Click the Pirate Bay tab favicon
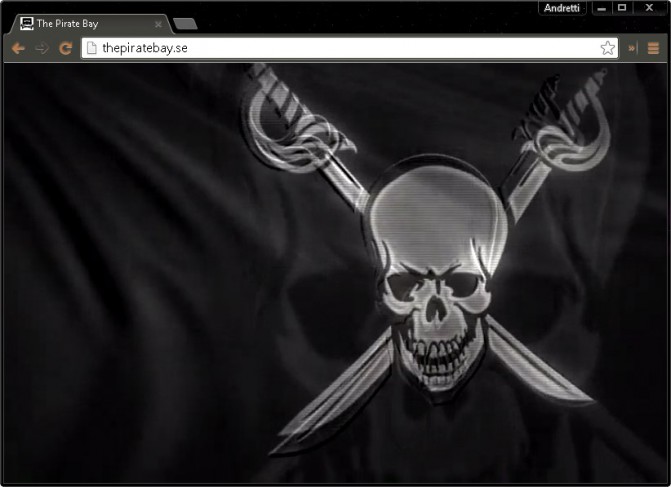671x487 pixels. [x=27, y=24]
